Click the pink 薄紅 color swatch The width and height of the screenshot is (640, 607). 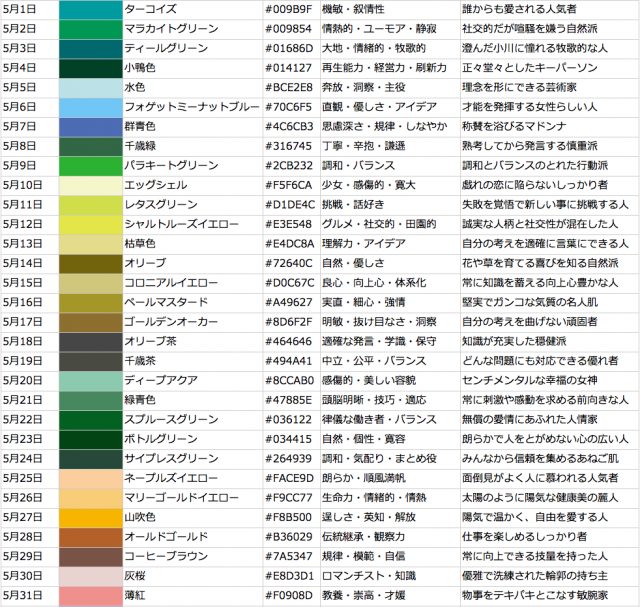pos(90,595)
